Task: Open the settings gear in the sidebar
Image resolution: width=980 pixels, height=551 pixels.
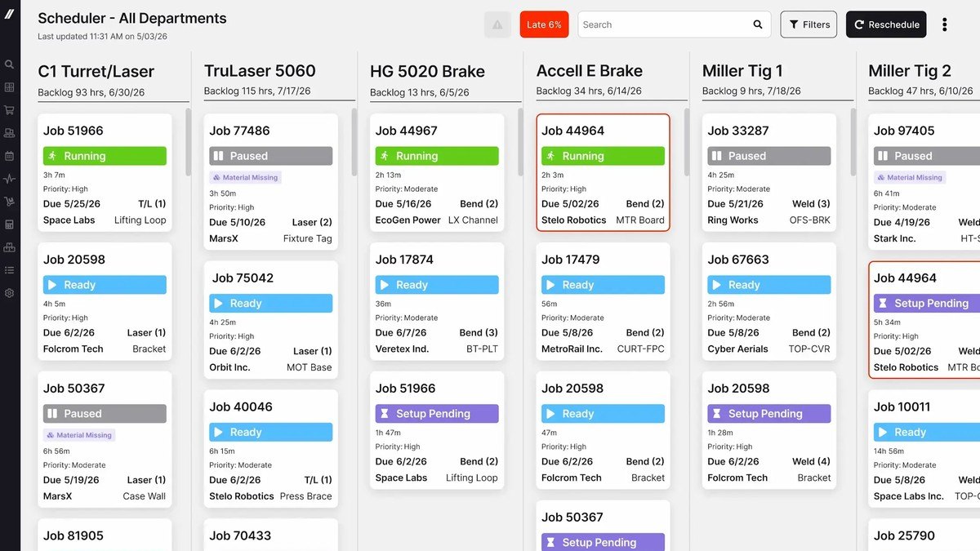Action: click(10, 293)
